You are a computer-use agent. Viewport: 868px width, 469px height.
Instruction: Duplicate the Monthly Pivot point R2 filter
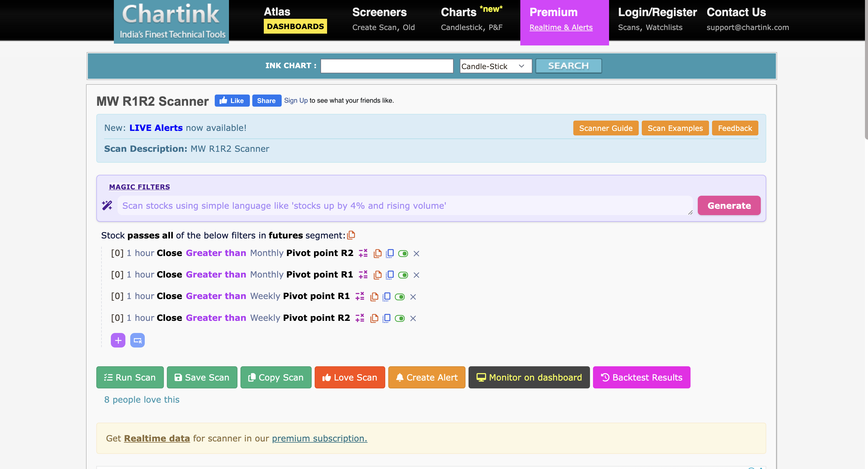(390, 253)
